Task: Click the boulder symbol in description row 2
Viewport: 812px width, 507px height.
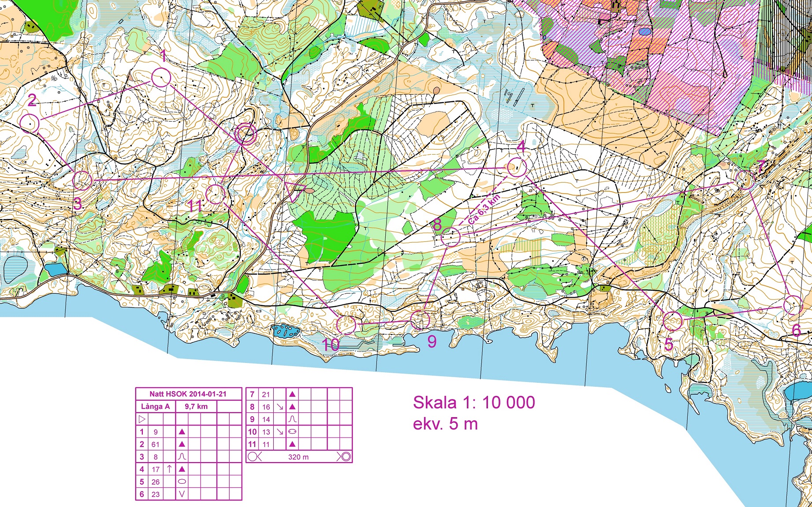Action: point(182,444)
